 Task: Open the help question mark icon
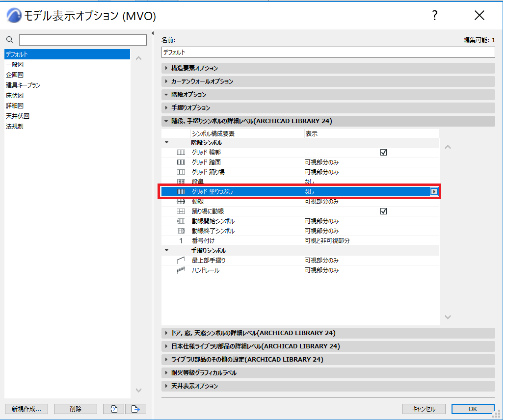point(435,15)
